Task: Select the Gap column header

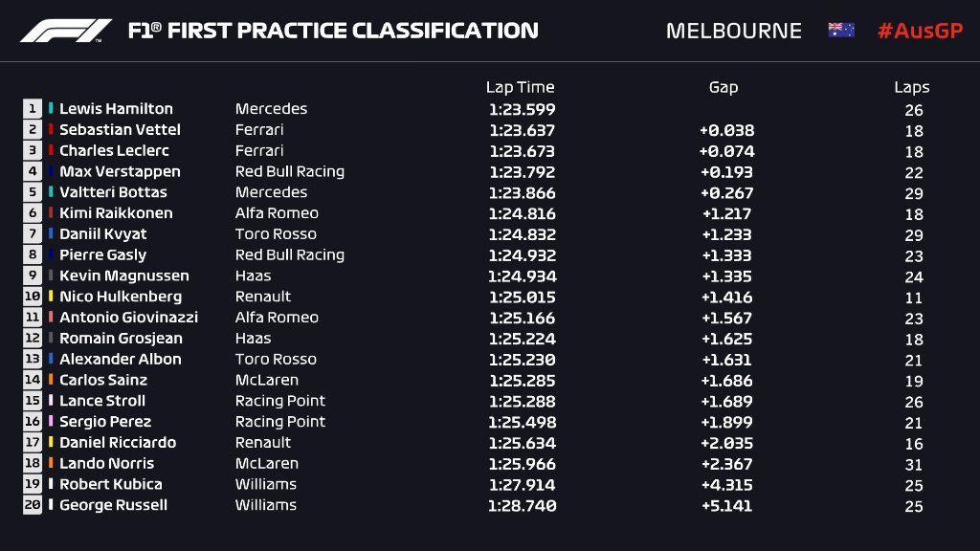Action: 724,87
